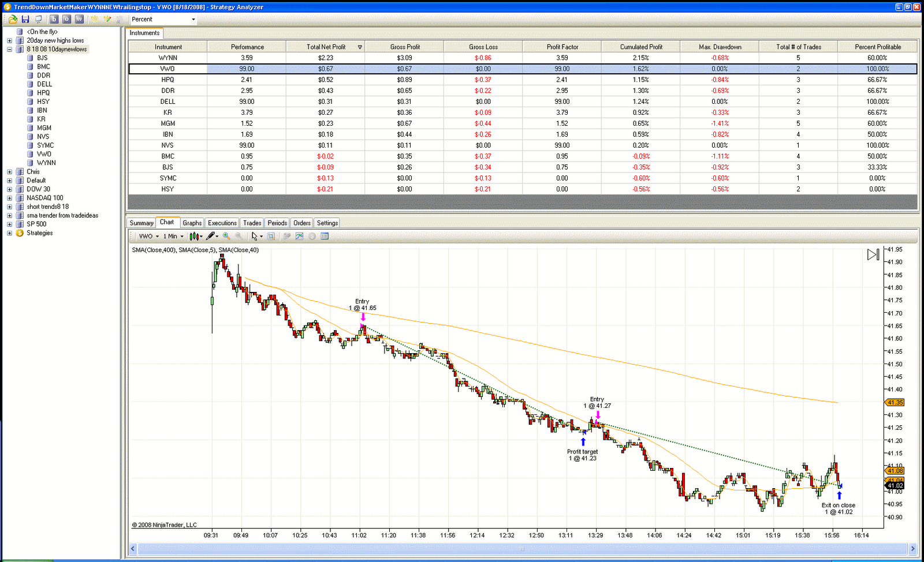Zoom in using the magnifier icon
This screenshot has width=924, height=562.
click(226, 236)
